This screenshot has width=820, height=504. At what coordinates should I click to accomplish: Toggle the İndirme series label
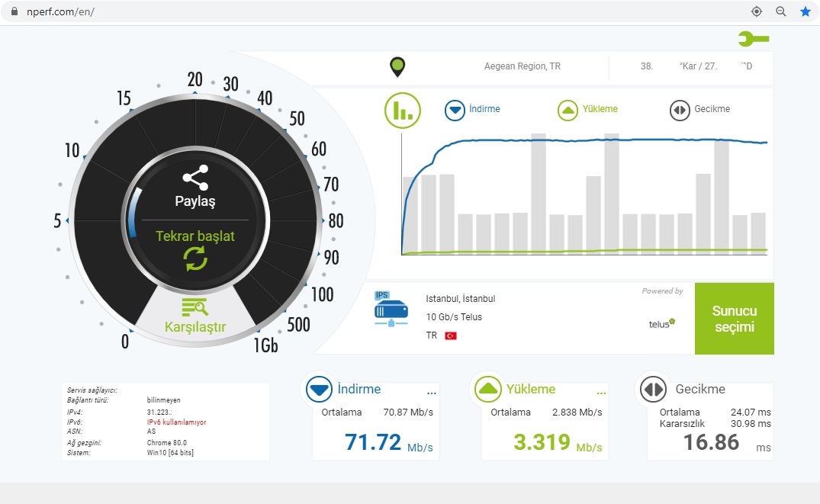coord(484,109)
